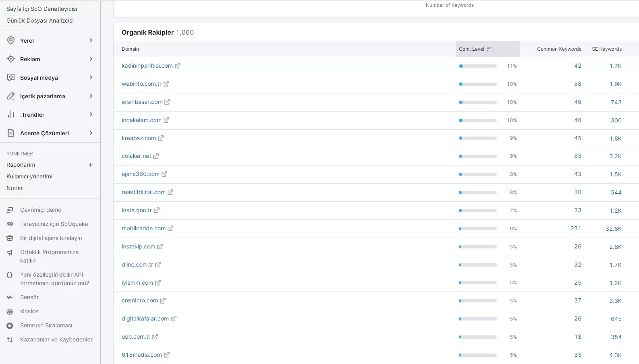Open external link icon beside 618media.com

click(167, 355)
